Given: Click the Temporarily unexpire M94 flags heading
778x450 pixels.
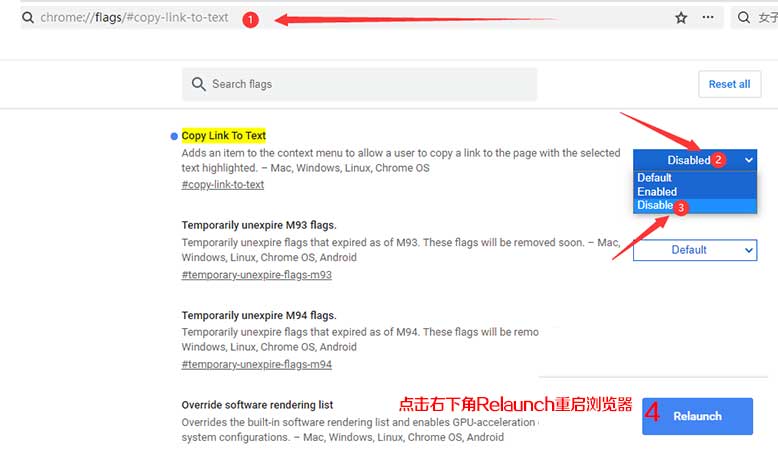Looking at the screenshot, I should (x=259, y=316).
